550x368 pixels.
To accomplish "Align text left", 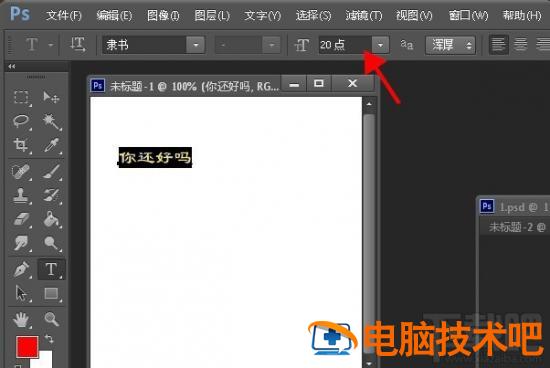I will 498,45.
